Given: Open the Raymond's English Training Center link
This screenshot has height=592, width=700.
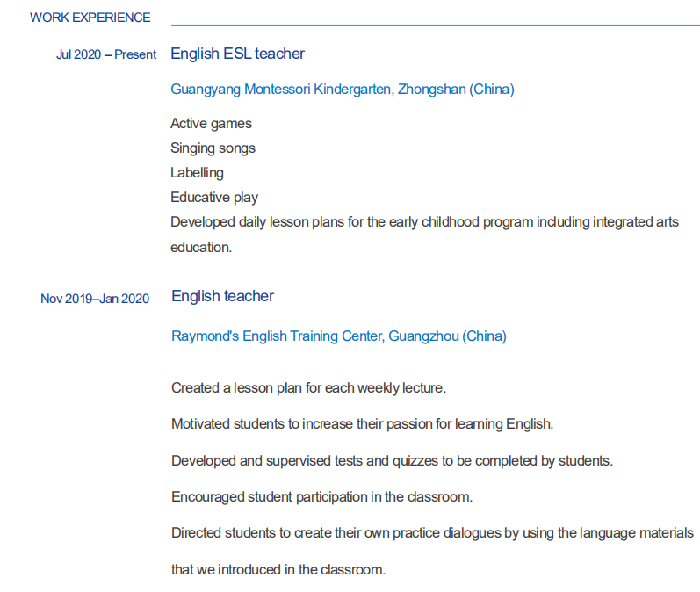Looking at the screenshot, I should coord(338,336).
